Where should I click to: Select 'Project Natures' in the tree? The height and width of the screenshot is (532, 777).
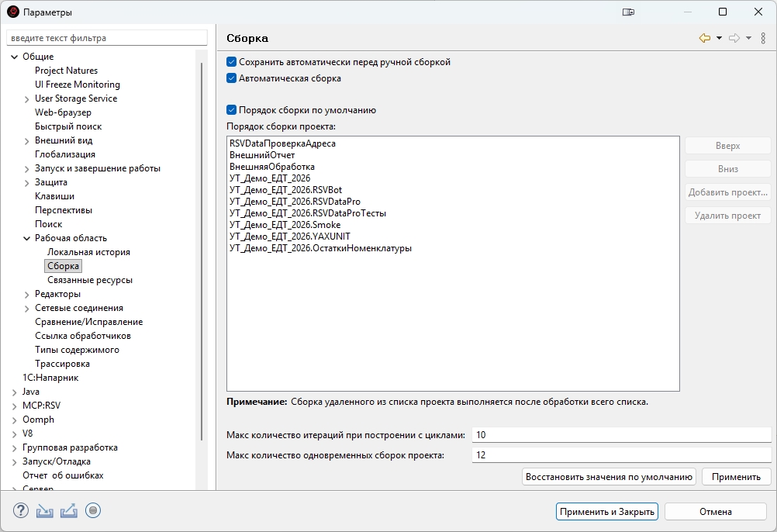pyautogui.click(x=66, y=71)
